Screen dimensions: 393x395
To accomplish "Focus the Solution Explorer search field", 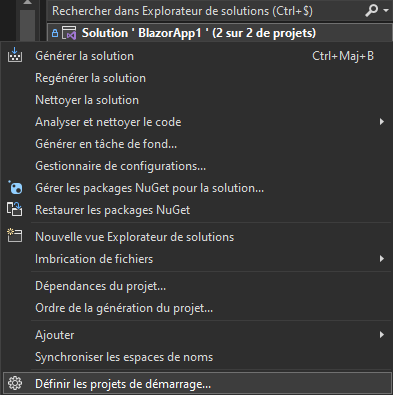I will (x=205, y=11).
